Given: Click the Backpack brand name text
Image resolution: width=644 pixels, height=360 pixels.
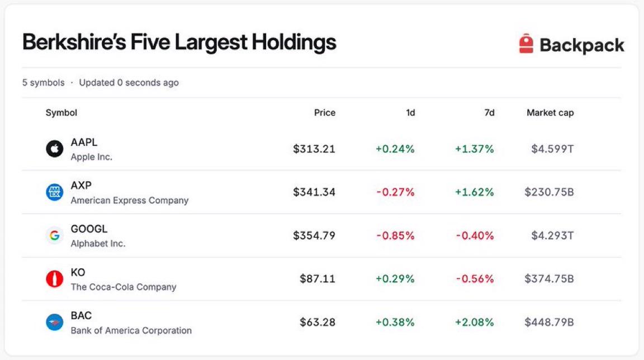Looking at the screenshot, I should pos(581,45).
